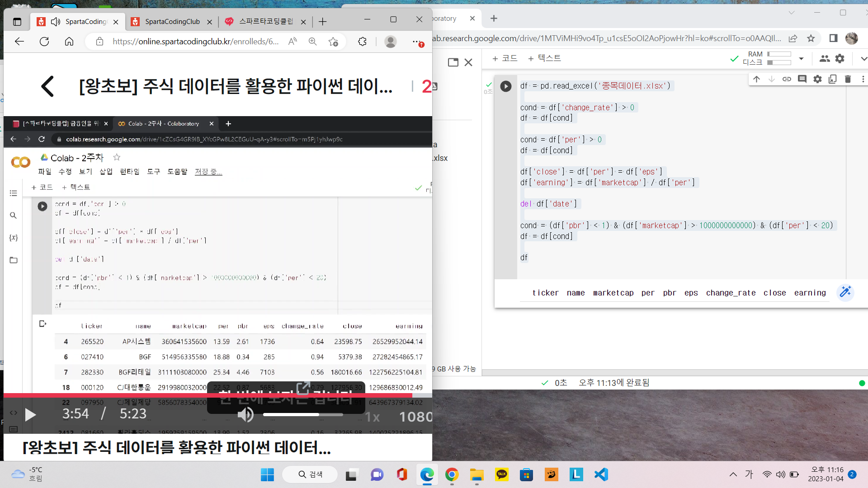Share Colab page from address bar
This screenshot has width=868, height=488.
pos(793,38)
